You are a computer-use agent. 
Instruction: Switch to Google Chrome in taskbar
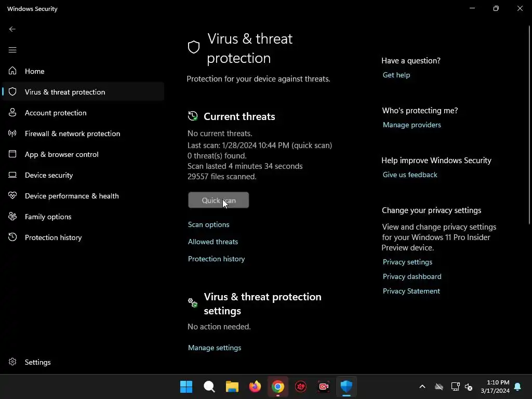[277, 387]
